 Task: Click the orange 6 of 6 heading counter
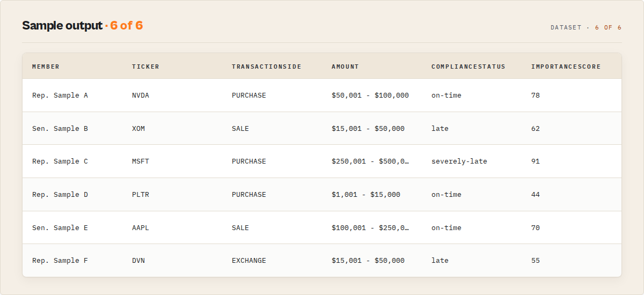tap(127, 26)
